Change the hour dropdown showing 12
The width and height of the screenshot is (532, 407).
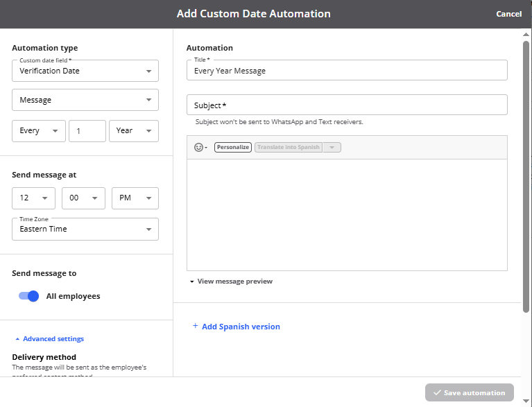pyautogui.click(x=34, y=198)
